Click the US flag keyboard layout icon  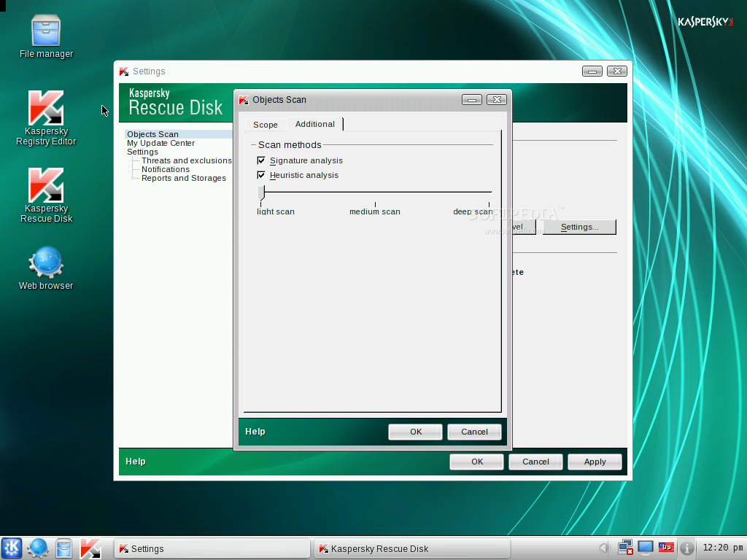pyautogui.click(x=666, y=548)
